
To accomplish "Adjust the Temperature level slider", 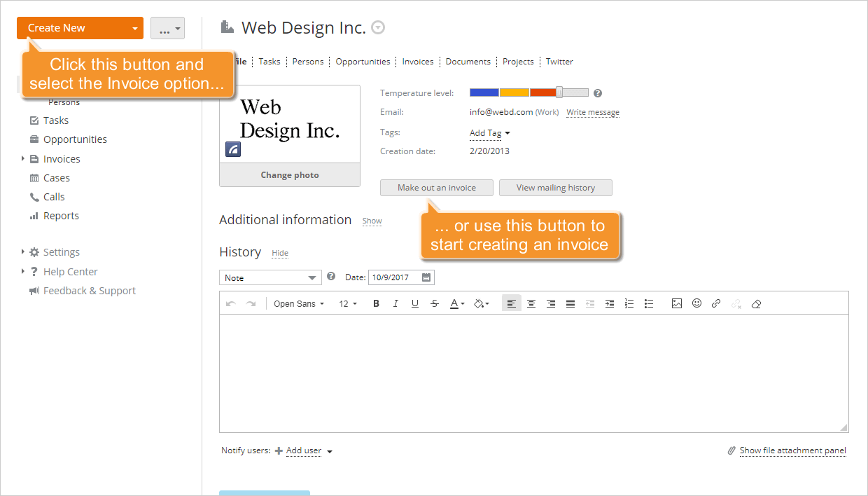I will (x=558, y=91).
